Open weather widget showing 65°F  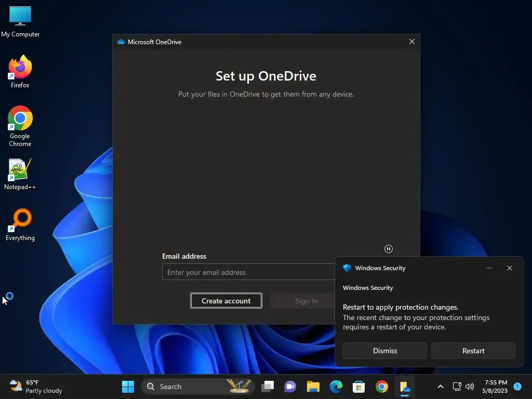[36, 387]
